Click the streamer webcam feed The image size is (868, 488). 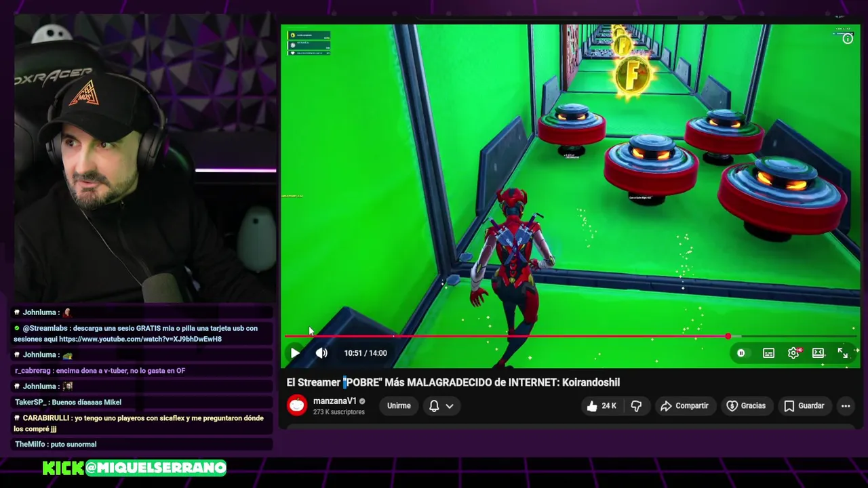[144, 159]
